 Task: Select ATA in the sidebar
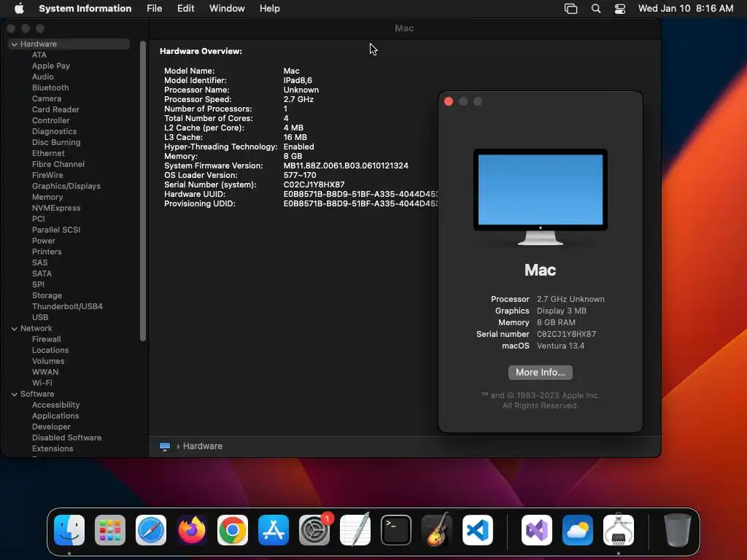coord(39,55)
